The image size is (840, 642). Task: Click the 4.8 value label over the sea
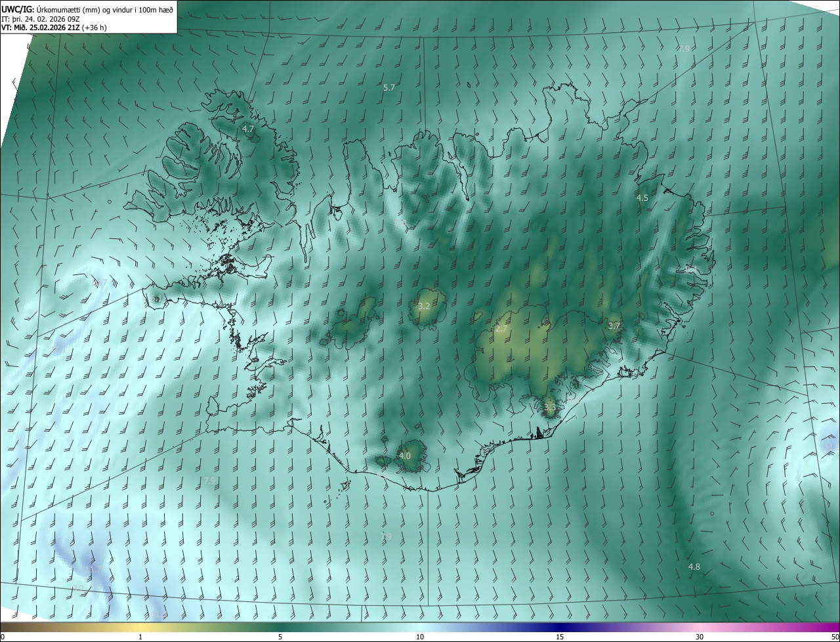click(694, 567)
